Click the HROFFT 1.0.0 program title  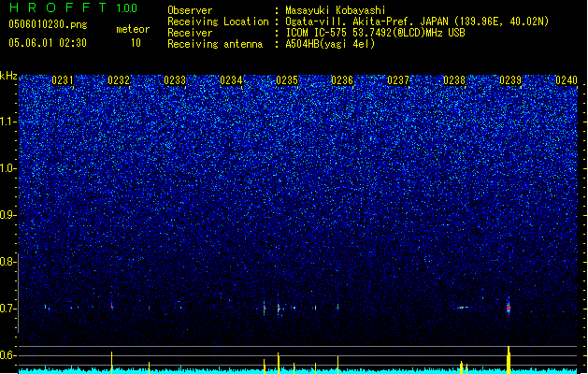point(73,7)
